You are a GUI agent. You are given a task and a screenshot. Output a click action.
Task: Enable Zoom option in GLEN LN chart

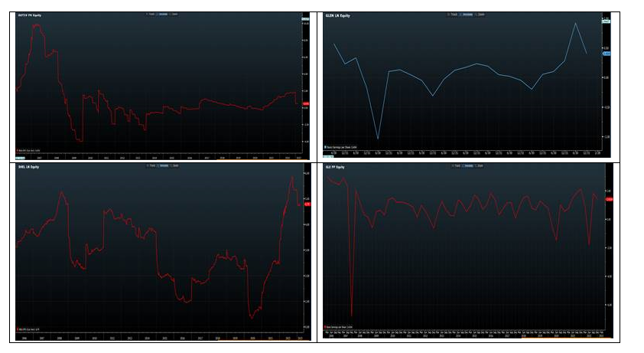pyautogui.click(x=480, y=15)
